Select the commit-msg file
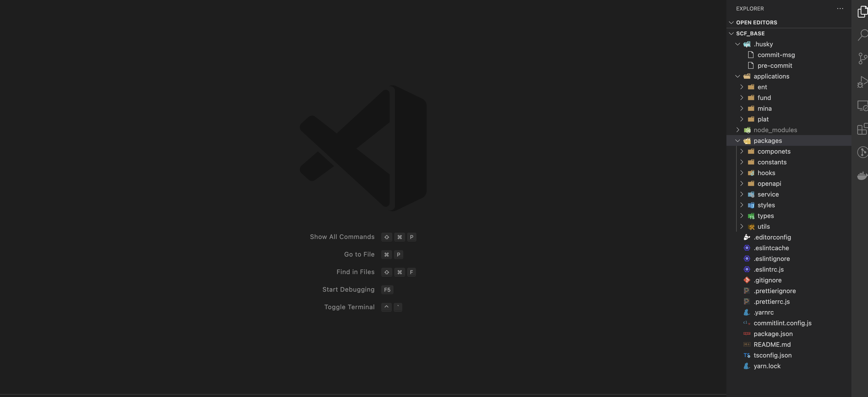This screenshot has width=868, height=397. point(776,55)
